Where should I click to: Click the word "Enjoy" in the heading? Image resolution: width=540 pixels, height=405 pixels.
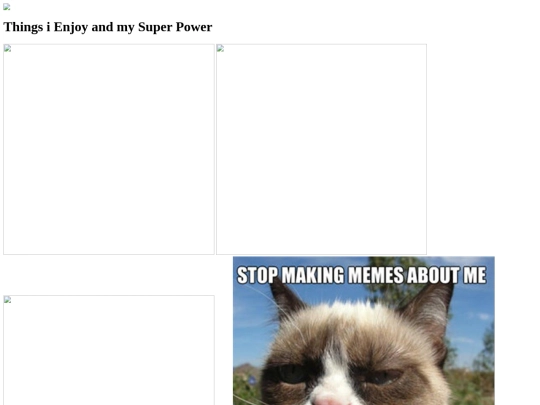click(71, 27)
